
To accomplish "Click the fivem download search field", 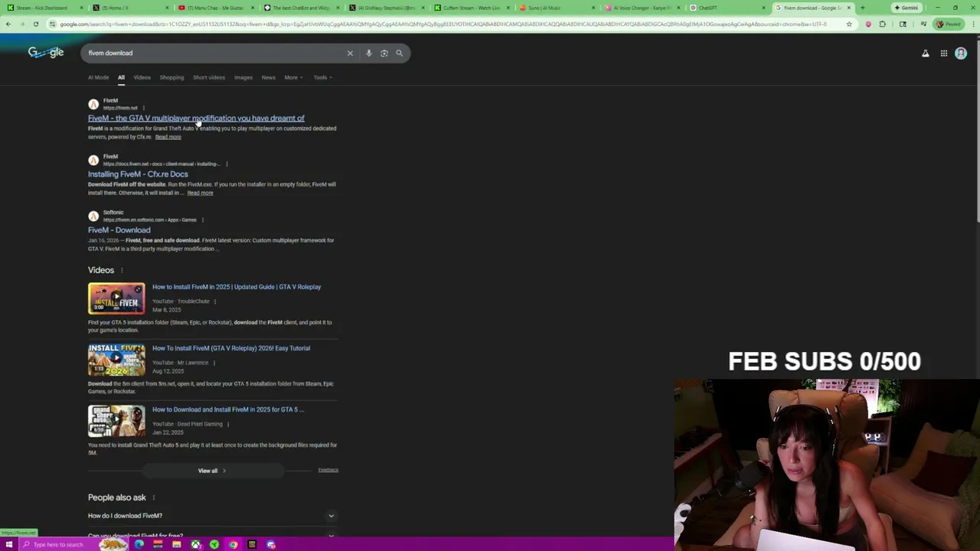I will [x=214, y=53].
